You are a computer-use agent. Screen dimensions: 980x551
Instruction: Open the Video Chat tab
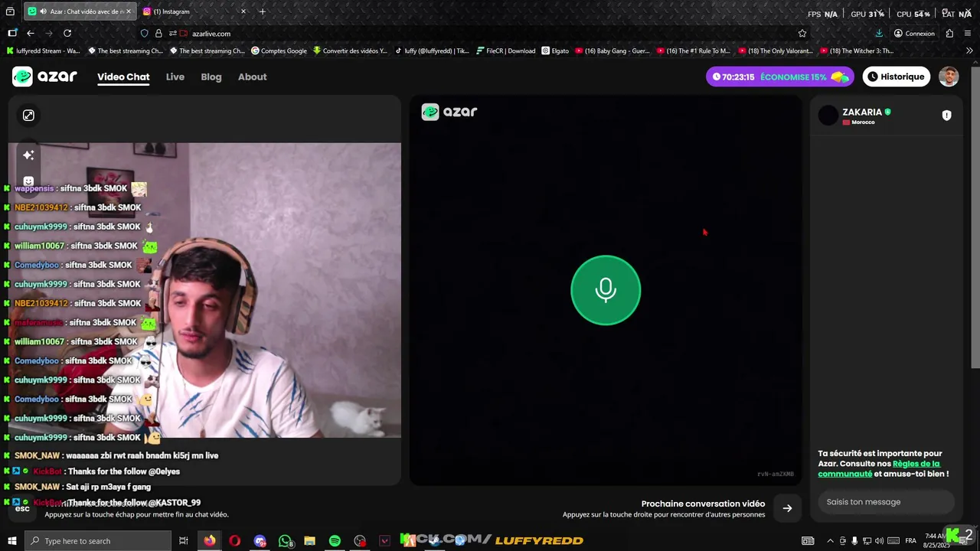123,77
